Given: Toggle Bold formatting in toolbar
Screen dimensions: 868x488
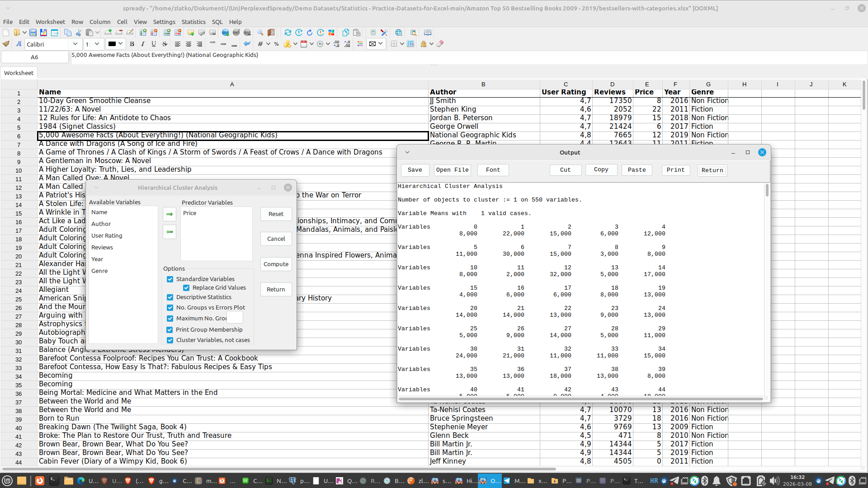Looking at the screenshot, I should coord(132,44).
